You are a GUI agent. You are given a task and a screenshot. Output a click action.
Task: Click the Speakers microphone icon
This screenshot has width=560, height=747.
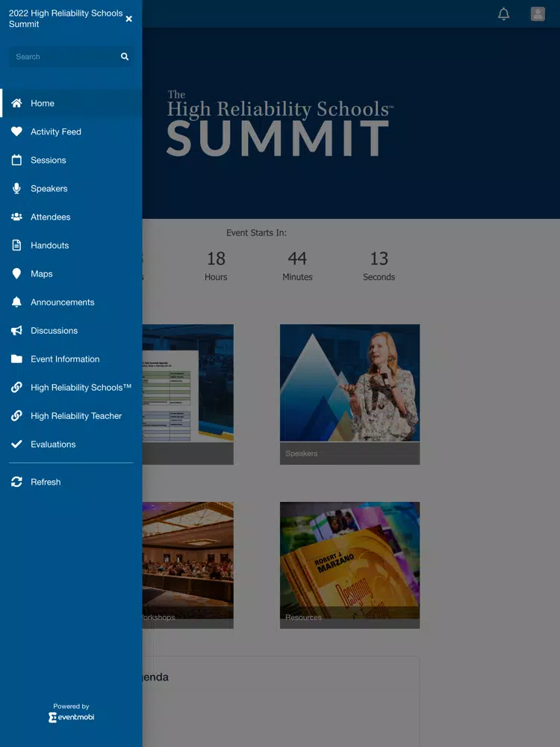(x=16, y=189)
